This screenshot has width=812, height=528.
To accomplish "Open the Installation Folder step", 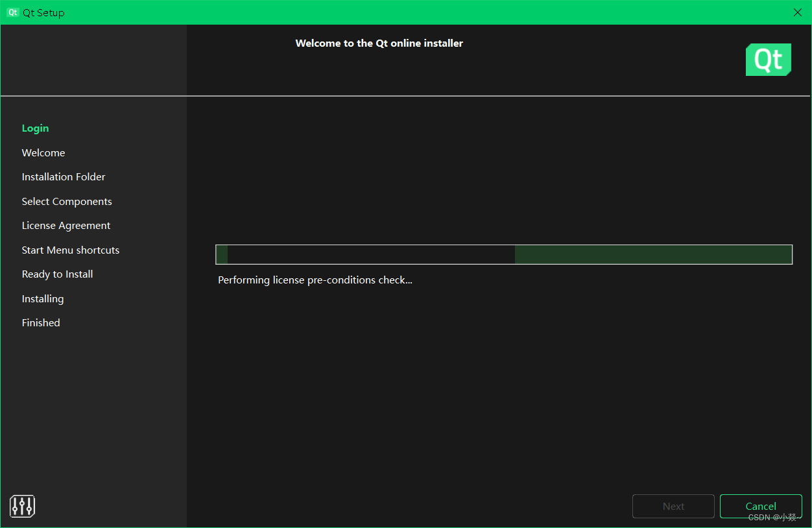I will [63, 176].
